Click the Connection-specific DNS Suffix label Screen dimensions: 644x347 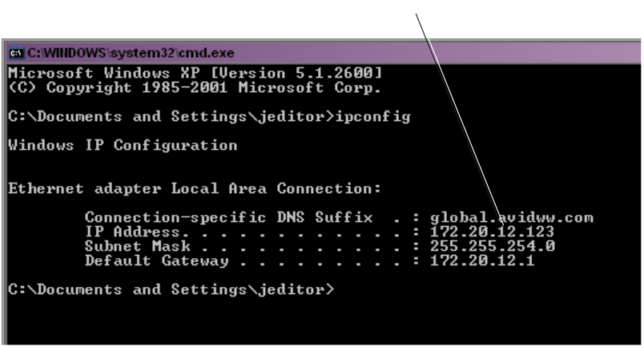[x=229, y=217]
